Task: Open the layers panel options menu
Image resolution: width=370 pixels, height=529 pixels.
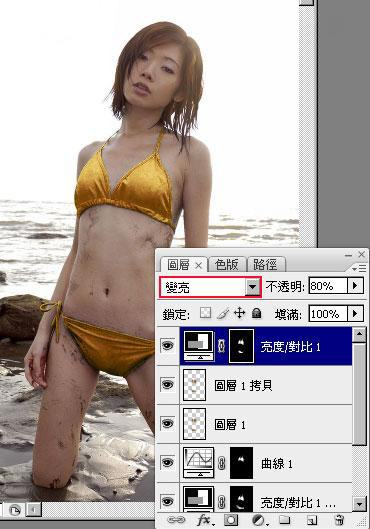Action: pyautogui.click(x=359, y=269)
